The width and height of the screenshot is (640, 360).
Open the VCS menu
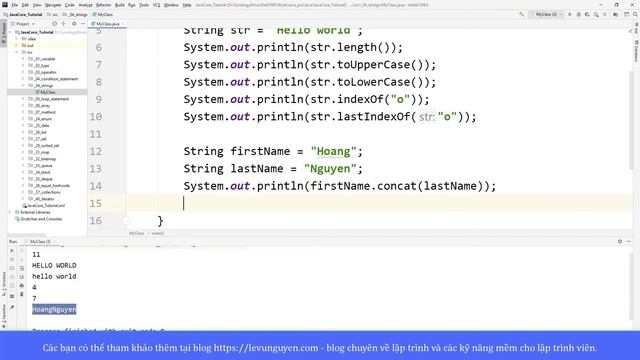156,5
